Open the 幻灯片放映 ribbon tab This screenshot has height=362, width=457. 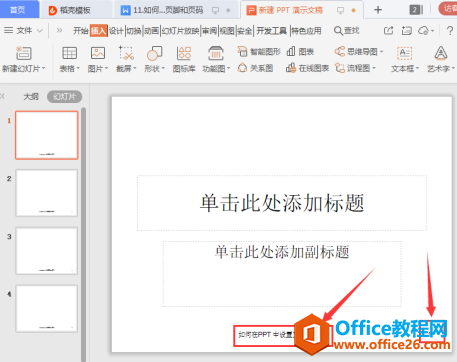click(181, 31)
